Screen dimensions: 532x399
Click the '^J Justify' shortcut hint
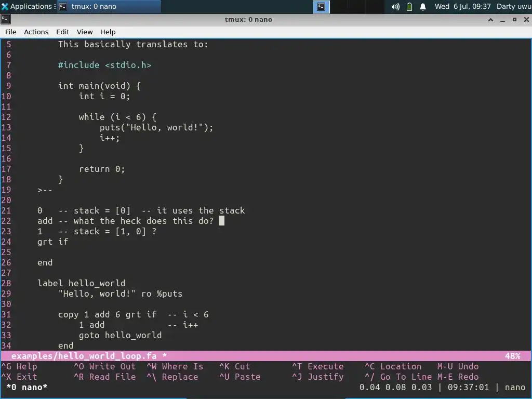[x=317, y=377]
